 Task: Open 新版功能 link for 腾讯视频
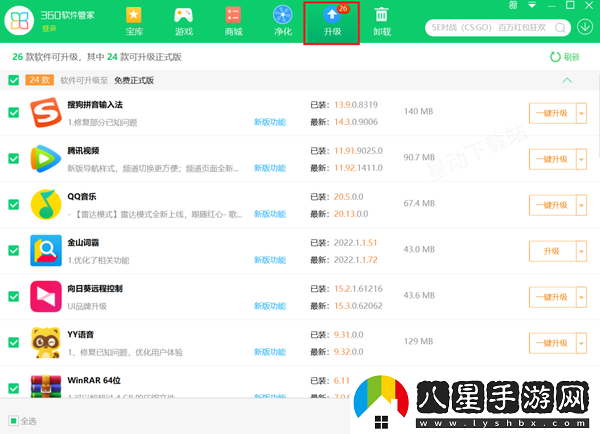[x=270, y=168]
